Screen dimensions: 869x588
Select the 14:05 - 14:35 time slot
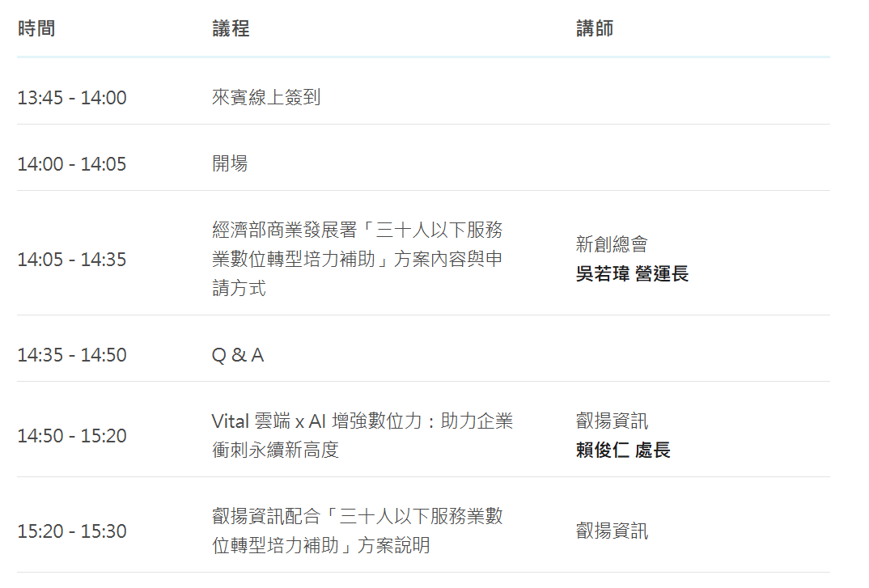[x=72, y=260]
